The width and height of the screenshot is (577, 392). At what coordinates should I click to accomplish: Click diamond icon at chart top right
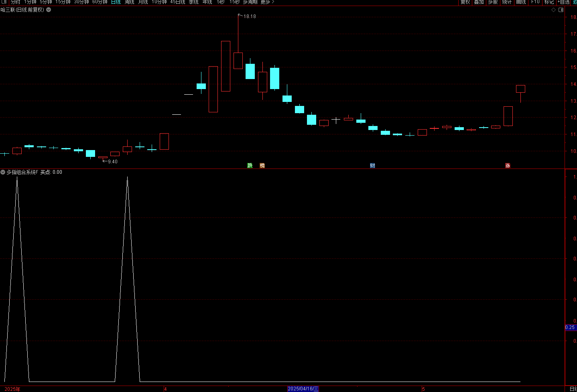553,10
